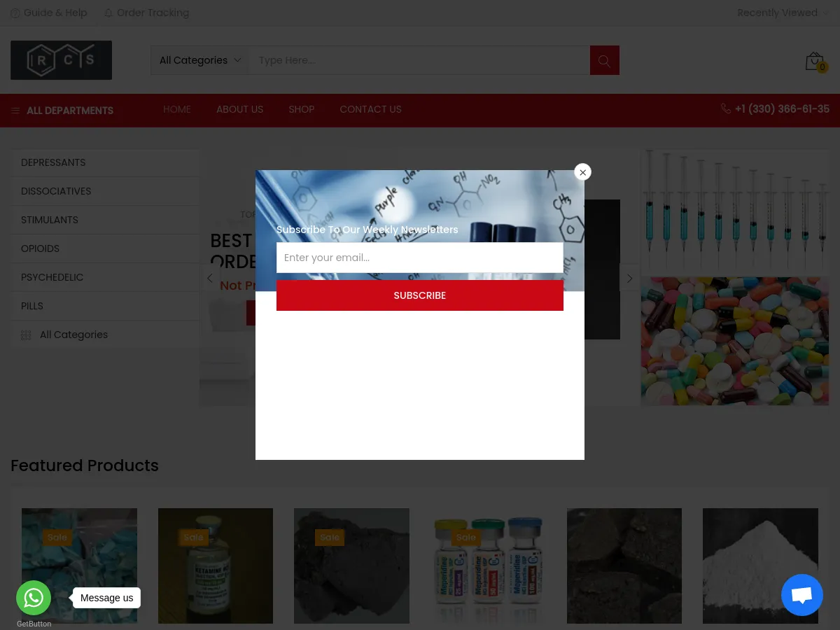Click the Message us label
Viewport: 840px width, 630px height.
pyautogui.click(x=106, y=598)
